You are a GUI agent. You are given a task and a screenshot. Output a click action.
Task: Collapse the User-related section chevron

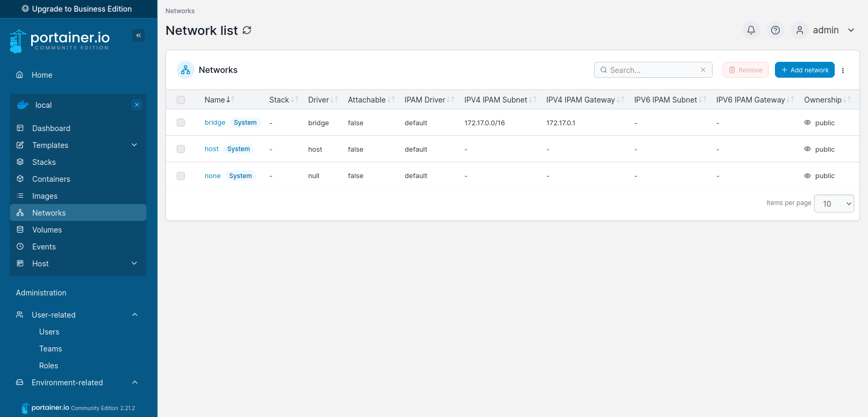(x=135, y=314)
